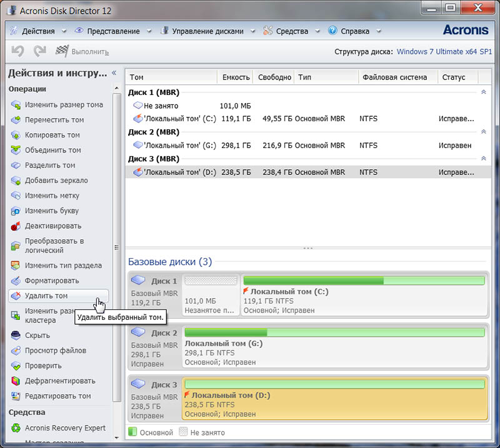Expand dropdown arrow next to Управление дисками
Screen dimensions: 500x448
[x=253, y=31]
